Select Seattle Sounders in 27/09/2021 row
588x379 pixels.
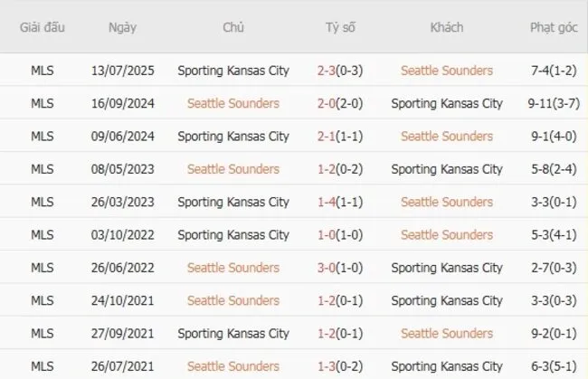click(x=447, y=333)
